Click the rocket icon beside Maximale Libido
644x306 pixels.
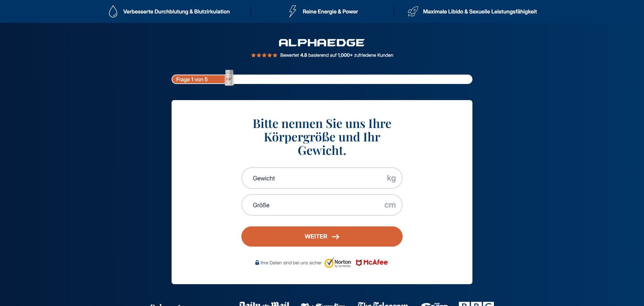pos(413,11)
